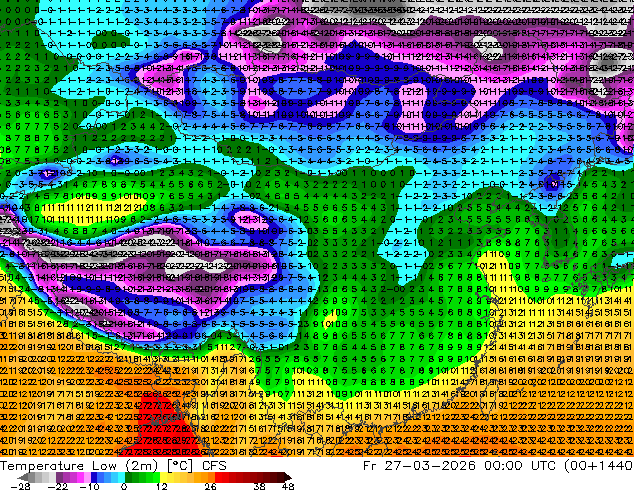
Task: Click the '-10' legend label
Action: (89, 486)
